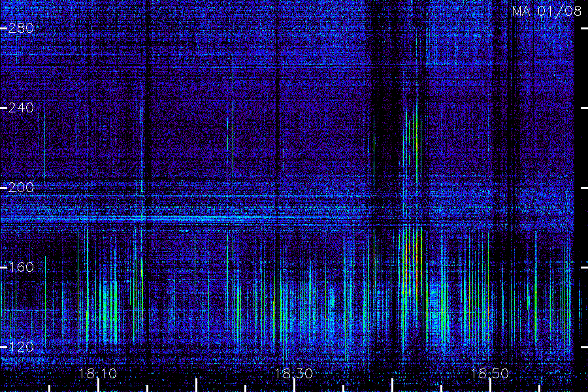Click the 200 frequency axis label
This screenshot has width=588, height=392.
21,188
